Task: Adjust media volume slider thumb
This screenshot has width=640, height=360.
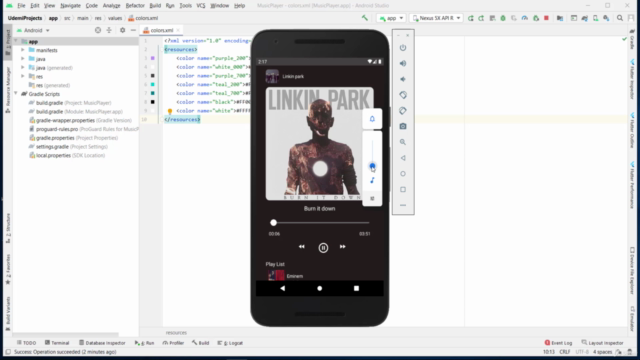Action: (372, 166)
